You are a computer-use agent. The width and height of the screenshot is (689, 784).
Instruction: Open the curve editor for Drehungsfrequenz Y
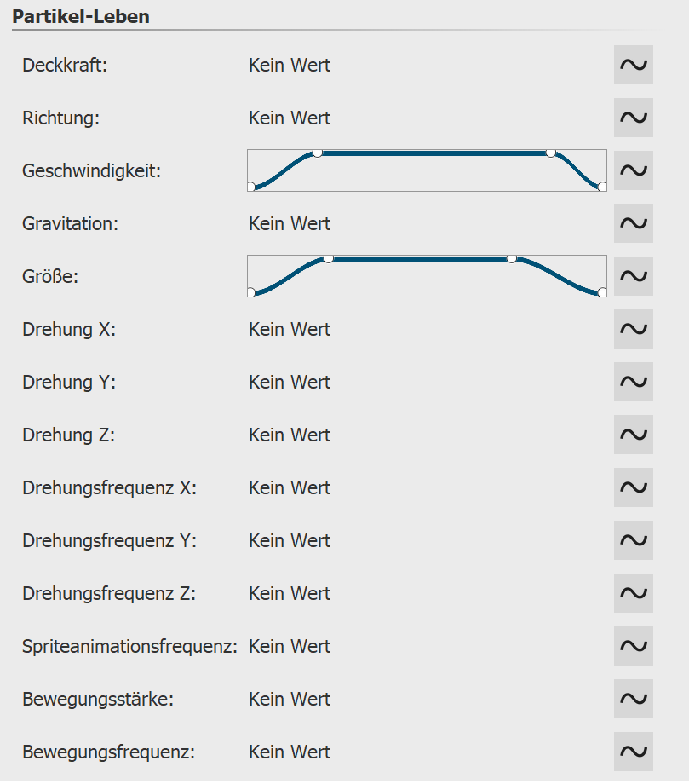[x=634, y=540]
